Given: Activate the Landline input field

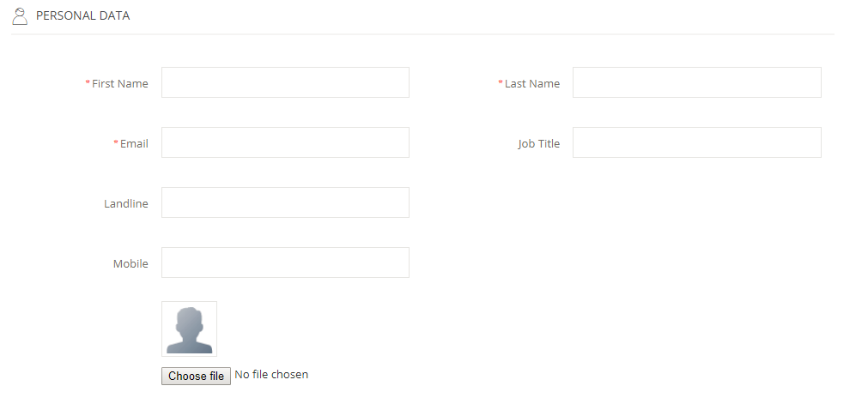Looking at the screenshot, I should coord(285,202).
